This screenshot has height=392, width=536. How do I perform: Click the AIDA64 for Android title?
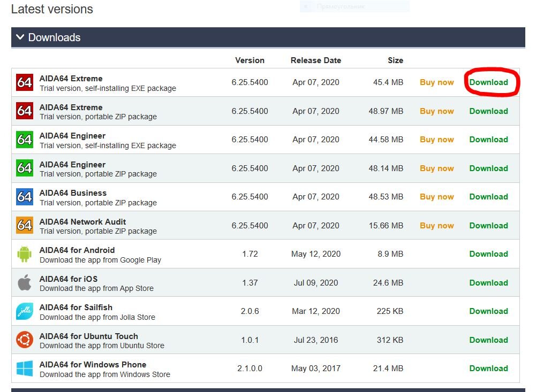(x=77, y=250)
